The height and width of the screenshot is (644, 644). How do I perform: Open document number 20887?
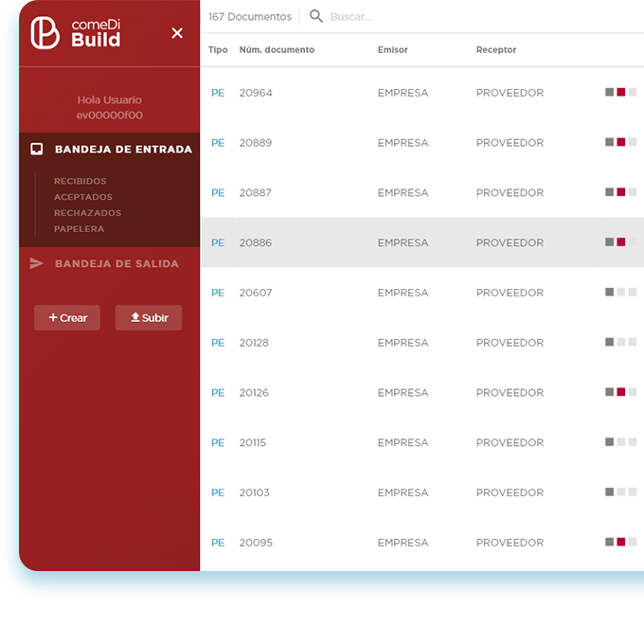(x=255, y=192)
